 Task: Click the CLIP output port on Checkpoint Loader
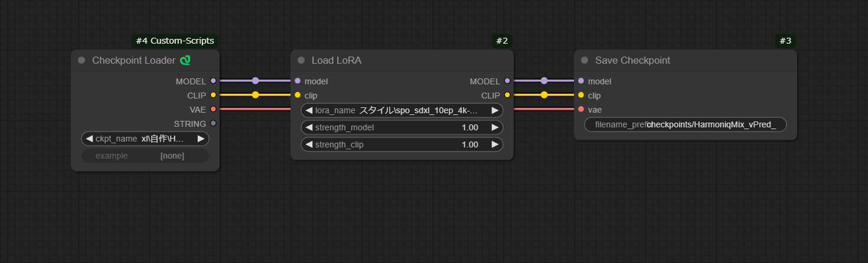click(x=213, y=95)
